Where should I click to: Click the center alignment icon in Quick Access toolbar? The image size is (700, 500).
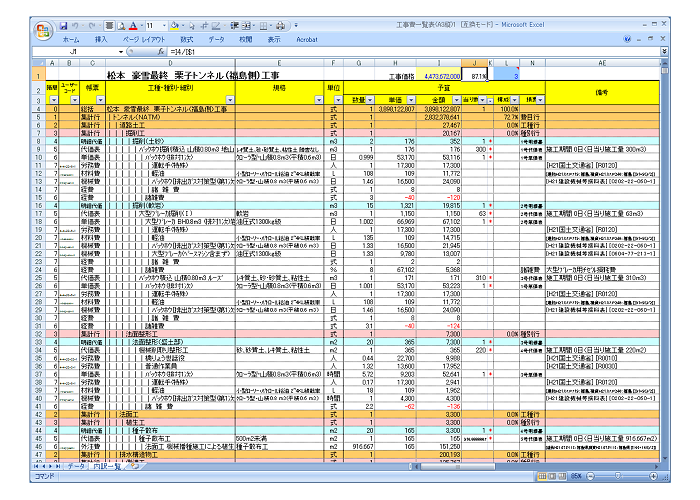(109, 26)
